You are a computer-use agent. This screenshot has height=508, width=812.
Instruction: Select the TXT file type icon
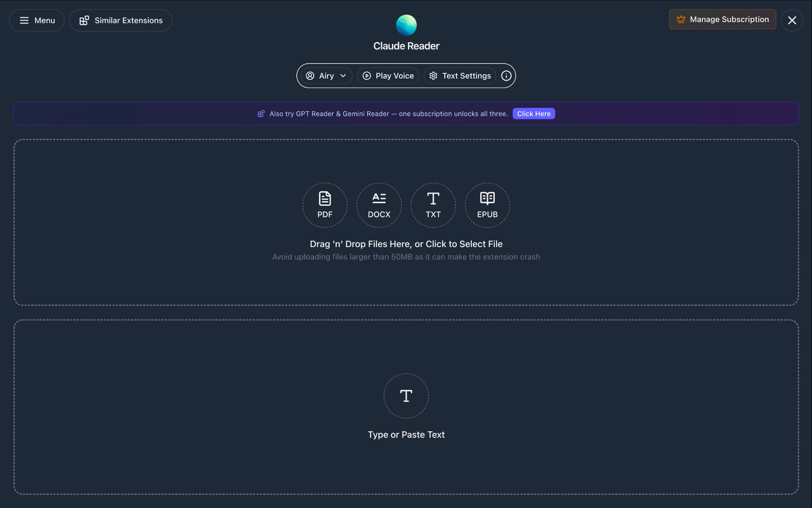433,205
